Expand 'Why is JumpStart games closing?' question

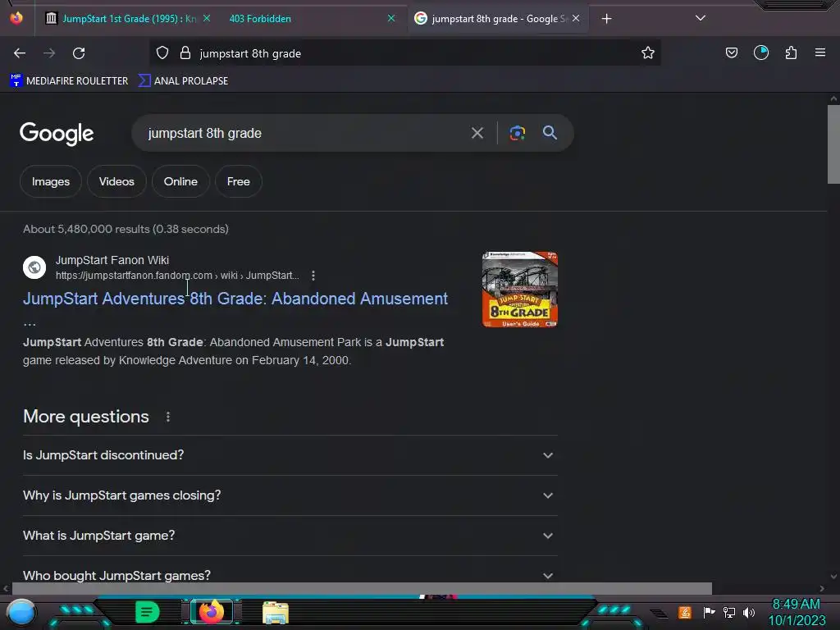pyautogui.click(x=290, y=495)
